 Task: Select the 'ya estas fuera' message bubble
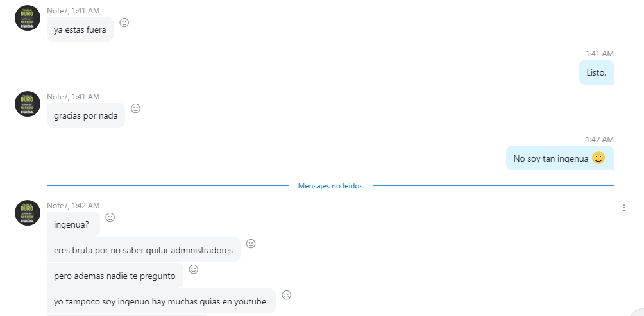coord(80,29)
